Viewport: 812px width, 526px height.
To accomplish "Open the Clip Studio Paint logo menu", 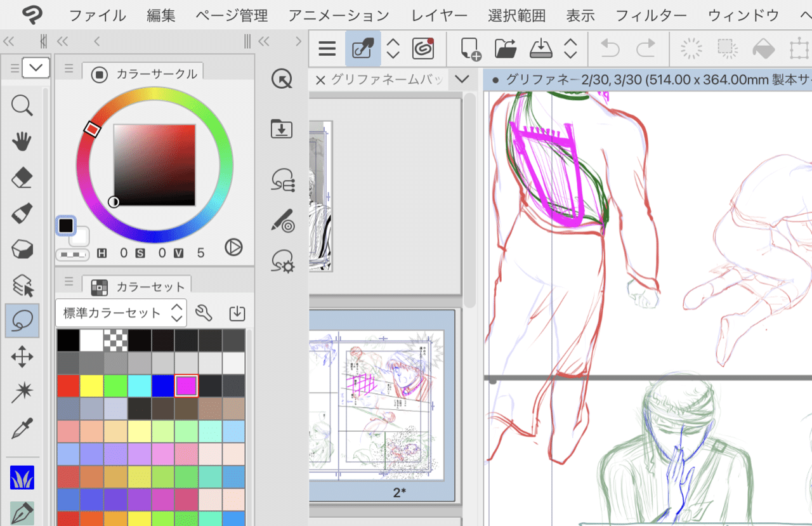I will (32, 15).
